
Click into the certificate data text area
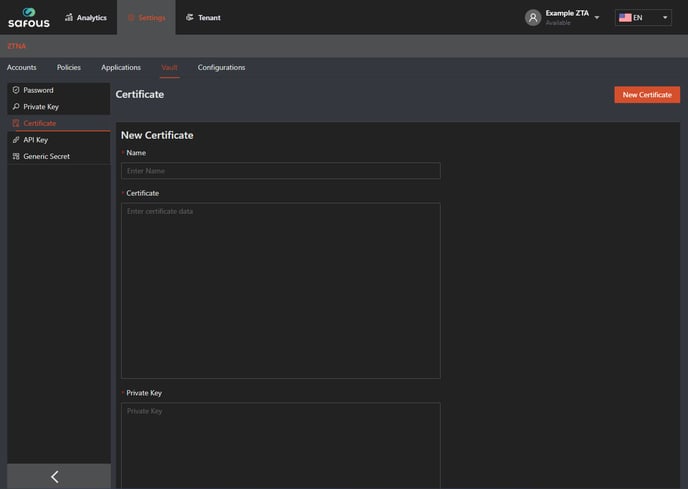click(x=280, y=290)
